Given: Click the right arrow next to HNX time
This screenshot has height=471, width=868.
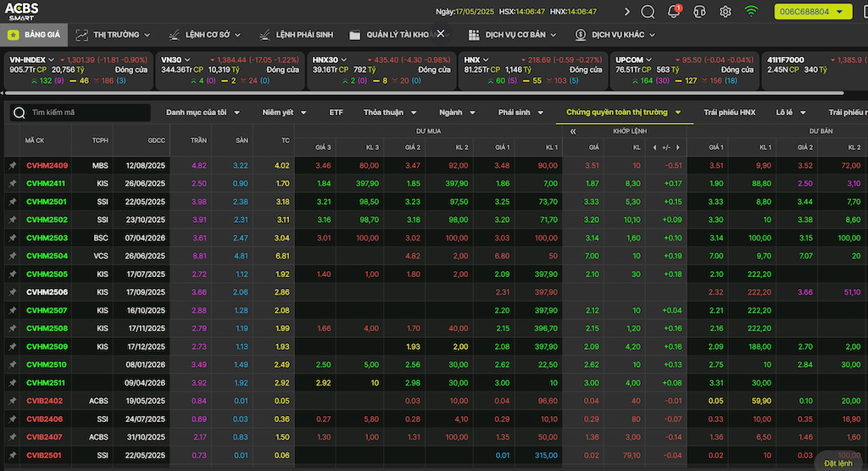Looking at the screenshot, I should [x=626, y=12].
